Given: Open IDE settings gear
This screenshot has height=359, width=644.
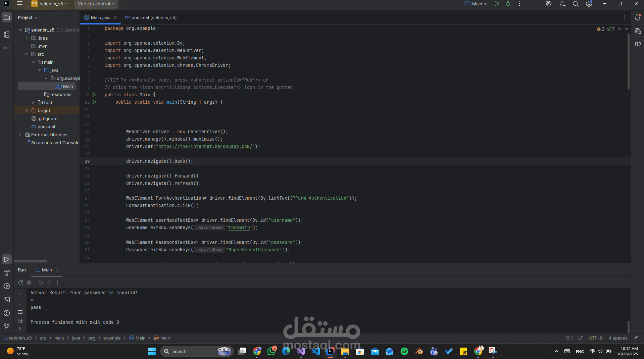Looking at the screenshot, I should coord(589,4).
